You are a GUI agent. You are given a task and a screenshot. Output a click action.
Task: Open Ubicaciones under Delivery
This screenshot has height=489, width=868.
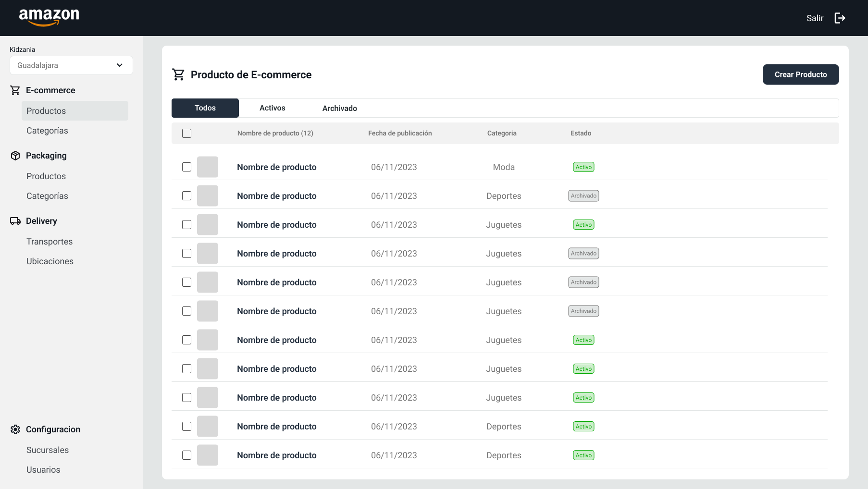[x=50, y=261]
